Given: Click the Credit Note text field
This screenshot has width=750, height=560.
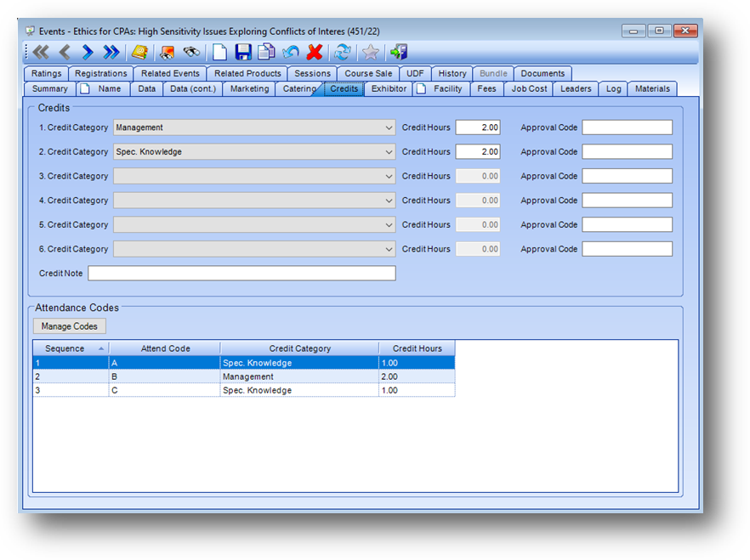Looking at the screenshot, I should click(241, 274).
